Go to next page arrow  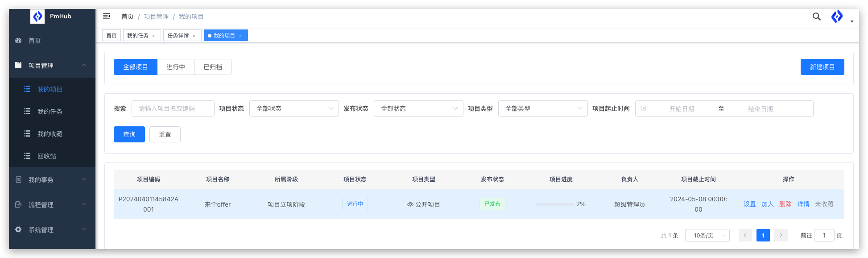(781, 235)
